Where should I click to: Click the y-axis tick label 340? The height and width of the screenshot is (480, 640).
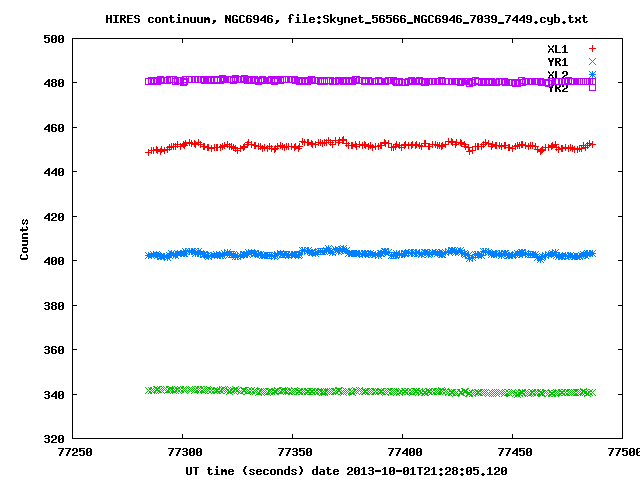pyautogui.click(x=54, y=395)
